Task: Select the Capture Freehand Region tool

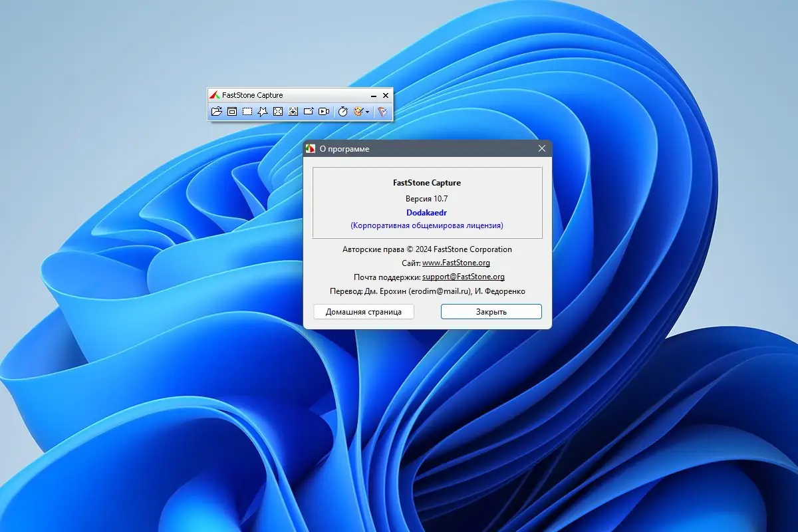Action: [263, 112]
